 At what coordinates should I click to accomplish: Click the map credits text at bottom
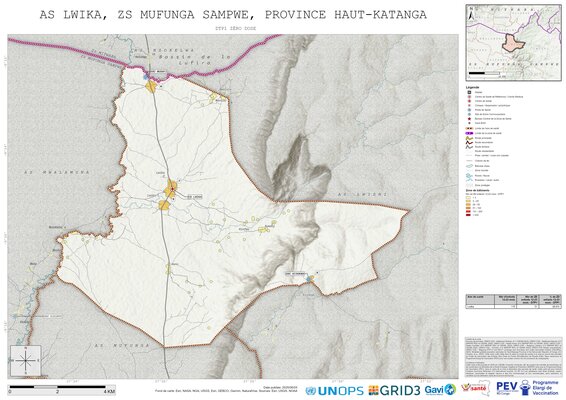226,390
